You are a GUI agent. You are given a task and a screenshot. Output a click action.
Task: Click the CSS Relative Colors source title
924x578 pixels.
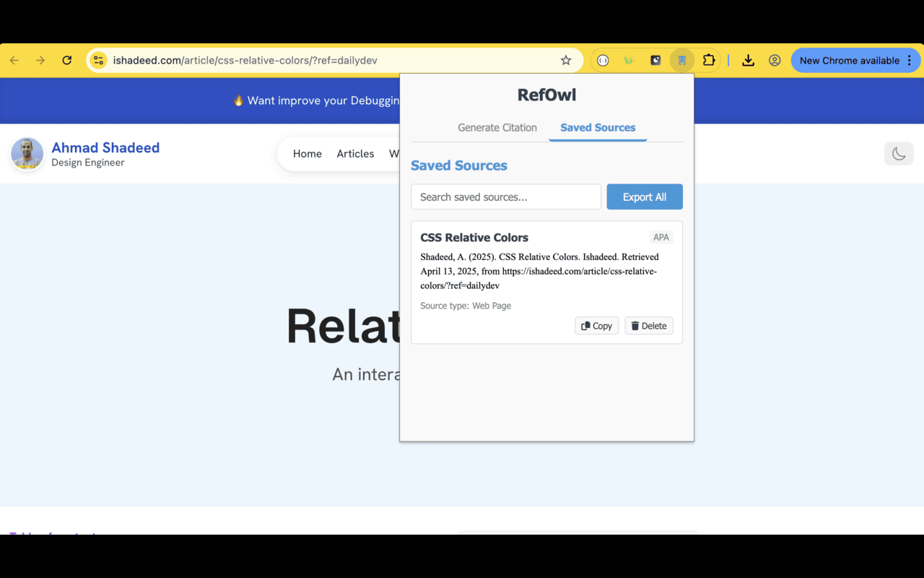tap(474, 238)
